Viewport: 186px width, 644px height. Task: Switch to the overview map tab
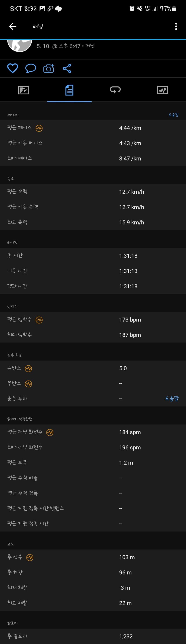pyautogui.click(x=23, y=90)
